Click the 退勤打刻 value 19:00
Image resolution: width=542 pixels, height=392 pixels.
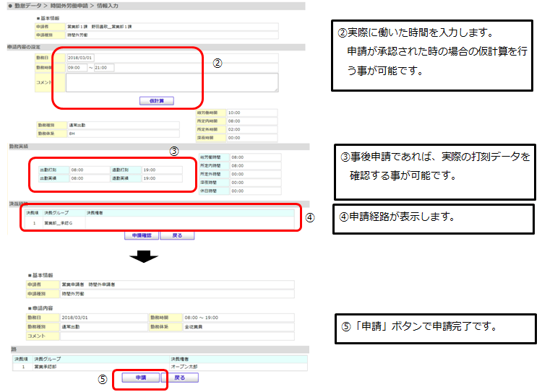(x=162, y=170)
